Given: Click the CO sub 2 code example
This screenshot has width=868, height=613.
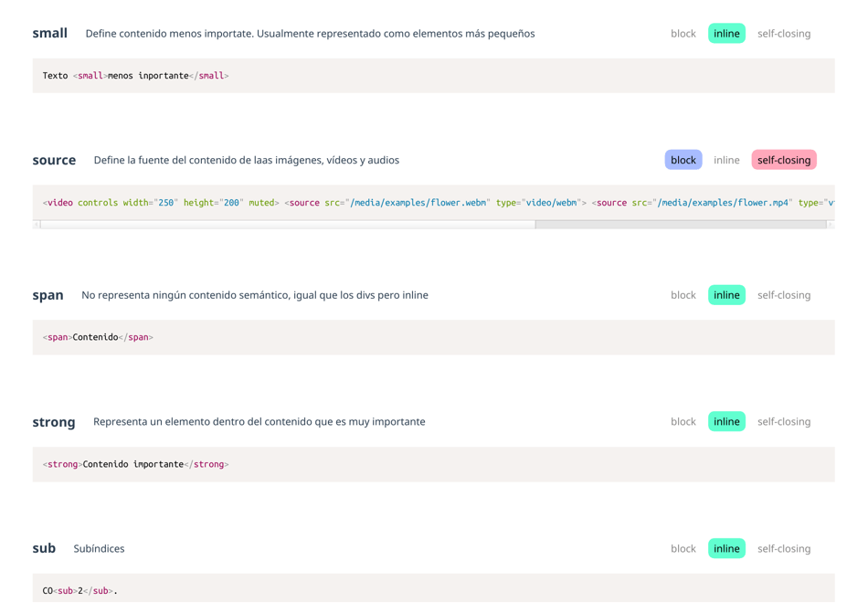Looking at the screenshot, I should tap(79, 590).
